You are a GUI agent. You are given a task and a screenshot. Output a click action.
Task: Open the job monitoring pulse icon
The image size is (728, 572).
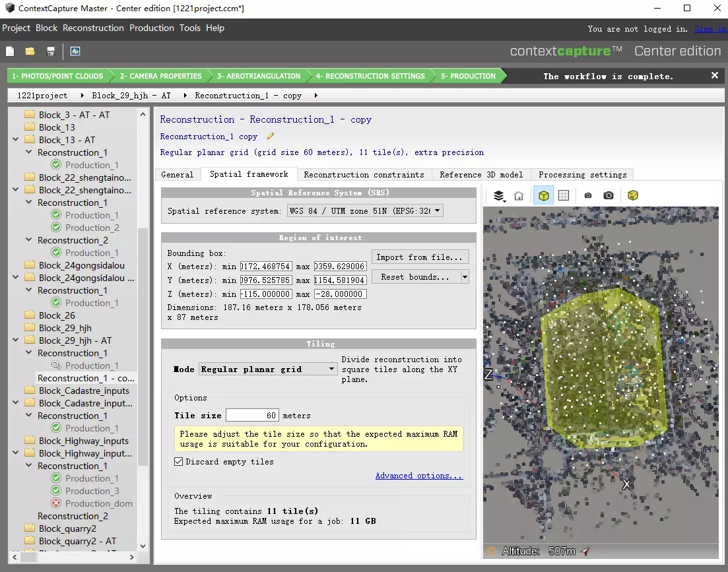coord(75,51)
